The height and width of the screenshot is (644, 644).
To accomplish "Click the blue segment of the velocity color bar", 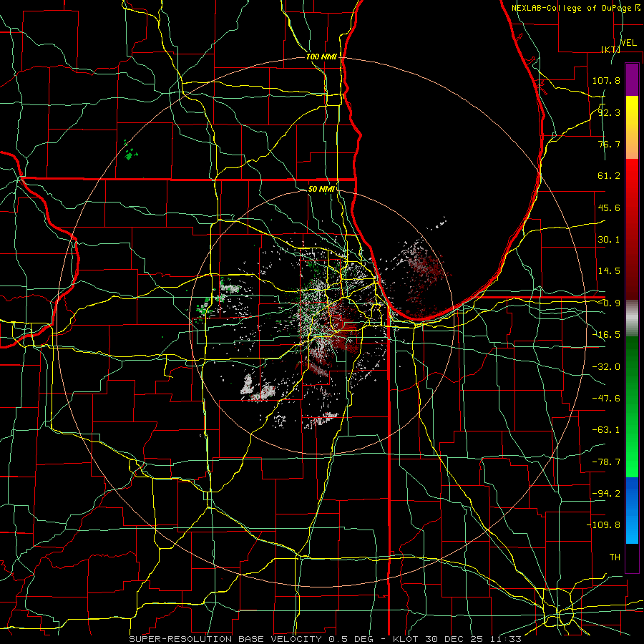I will (x=632, y=510).
